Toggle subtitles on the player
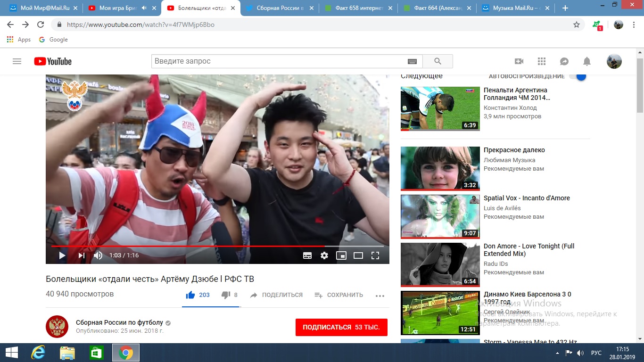Image resolution: width=644 pixels, height=362 pixels. pyautogui.click(x=307, y=255)
